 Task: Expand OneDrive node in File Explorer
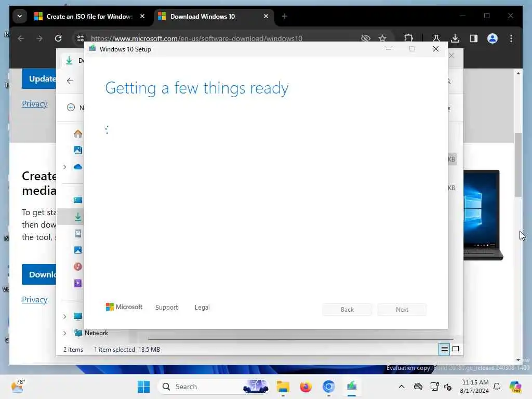[64, 167]
